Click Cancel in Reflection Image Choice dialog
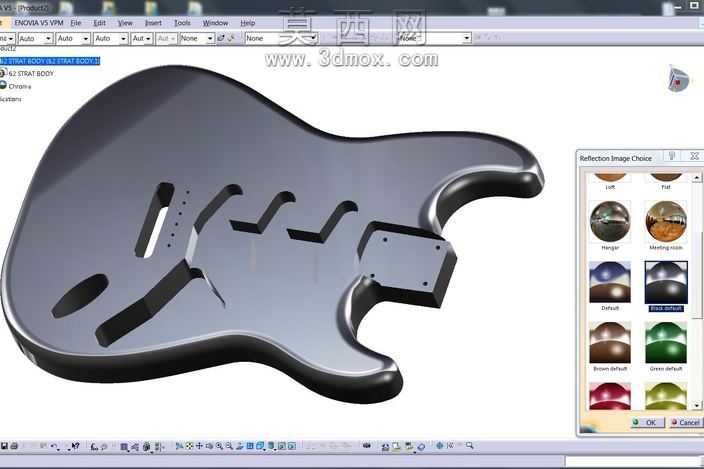This screenshot has height=469, width=704. click(x=685, y=422)
